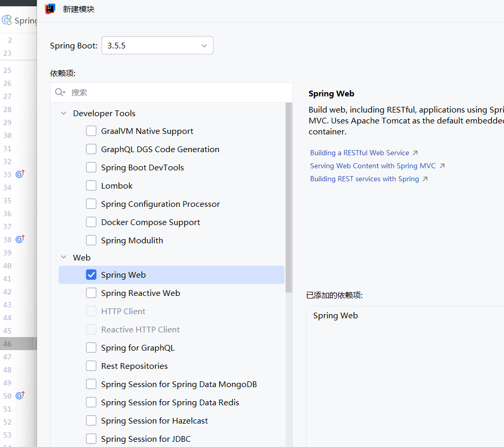Click the Spring run configuration icon

[7, 20]
